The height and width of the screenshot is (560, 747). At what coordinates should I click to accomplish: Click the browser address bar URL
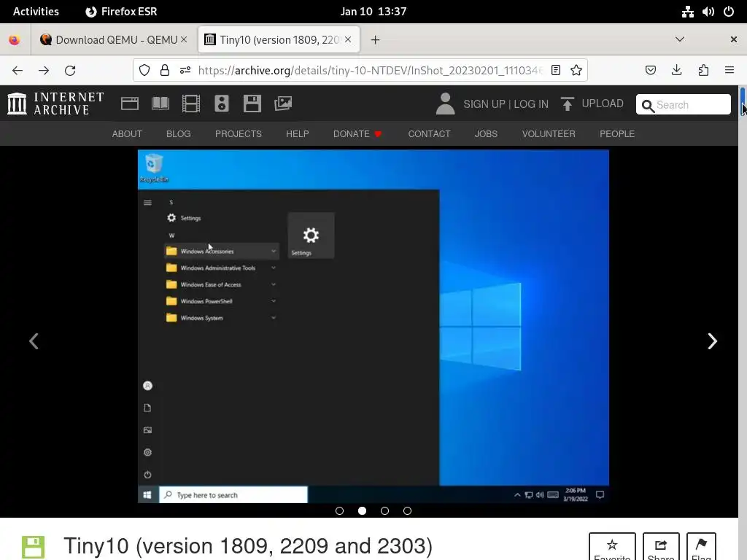tap(370, 71)
